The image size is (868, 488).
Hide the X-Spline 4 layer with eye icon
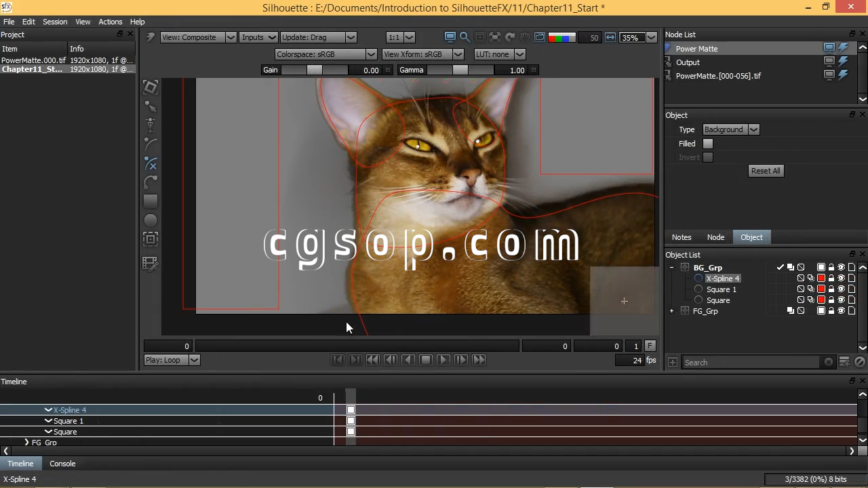[841, 279]
